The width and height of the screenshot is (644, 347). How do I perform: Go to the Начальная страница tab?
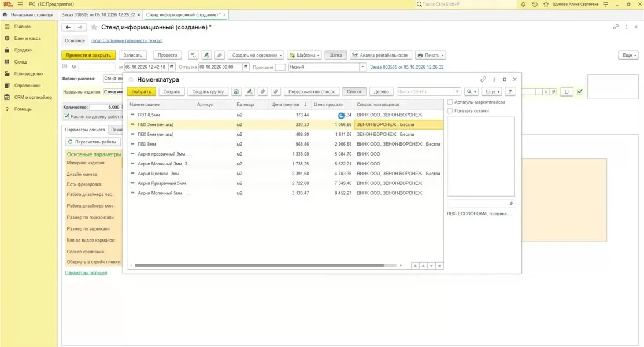[x=28, y=15]
